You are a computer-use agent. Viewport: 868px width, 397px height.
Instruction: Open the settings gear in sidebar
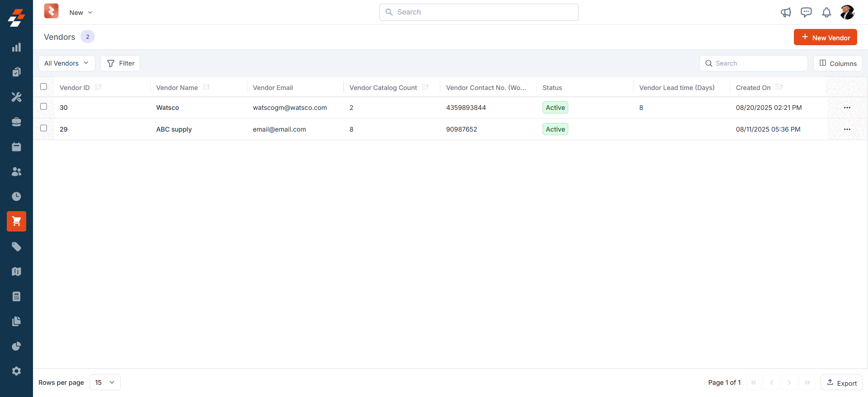point(16,371)
